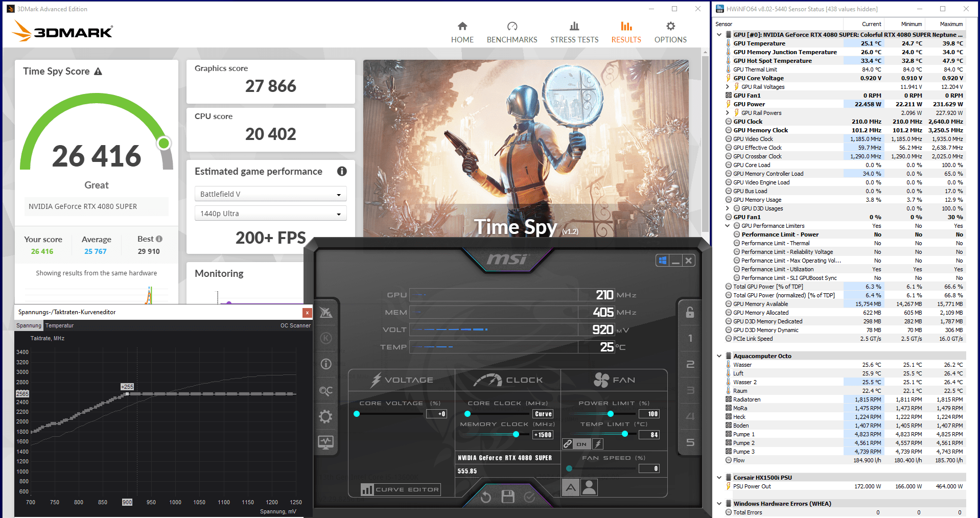Toggle Afterburner start with Windows button

tap(663, 261)
